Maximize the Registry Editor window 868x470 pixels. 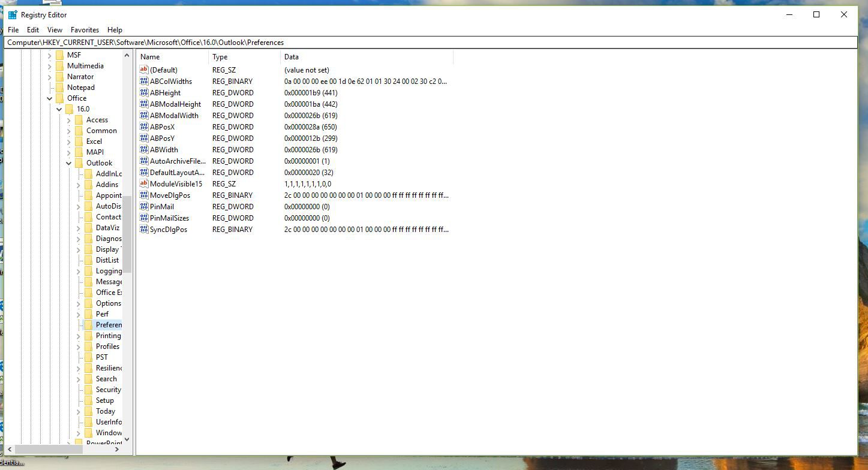816,14
